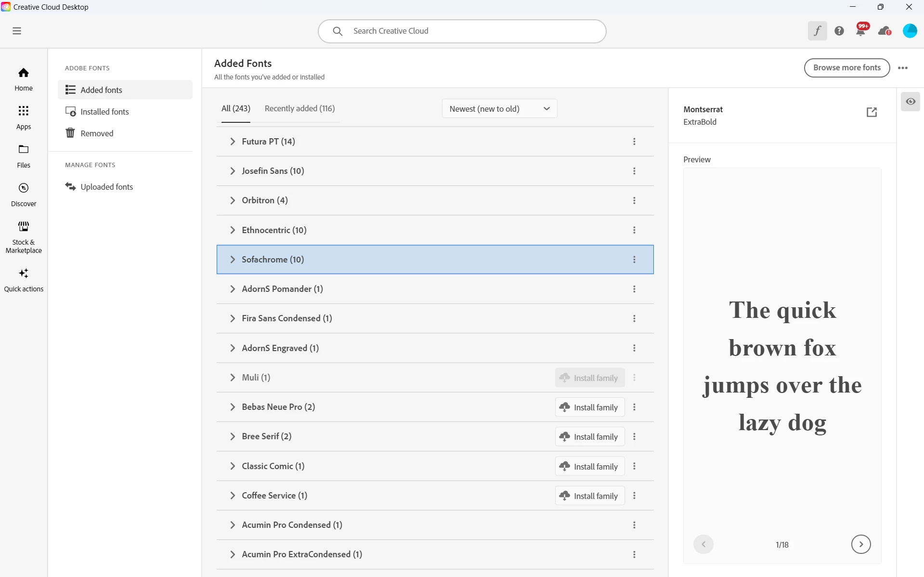Viewport: 924px width, 577px height.
Task: Open the Files section
Action: (x=24, y=156)
